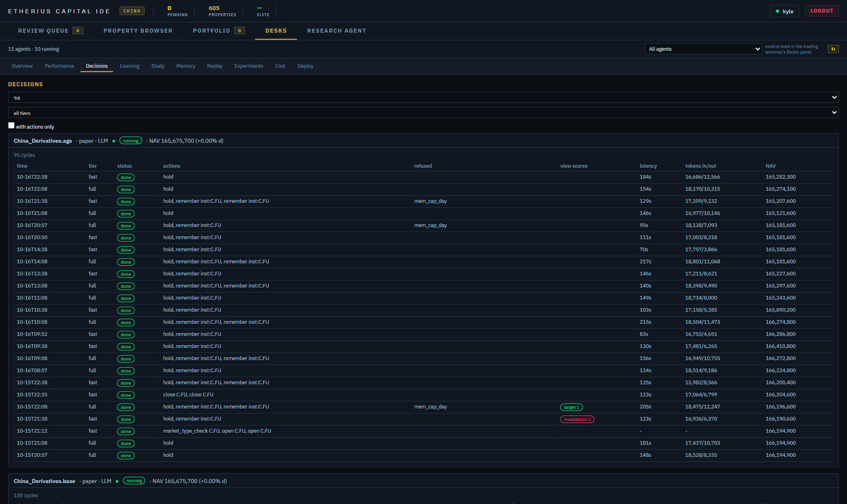Click NAV value 165,890,200
Image resolution: width=847 pixels, height=504 pixels.
(x=780, y=310)
